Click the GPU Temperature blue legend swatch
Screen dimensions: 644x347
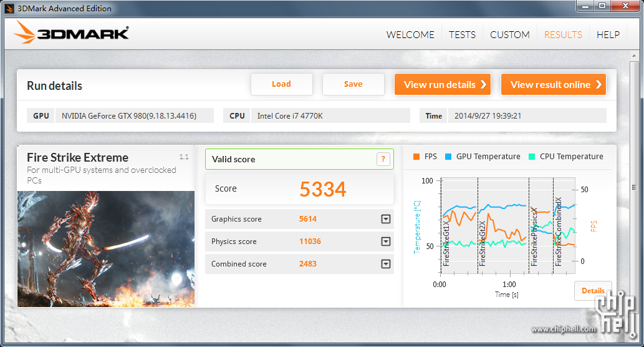[448, 157]
